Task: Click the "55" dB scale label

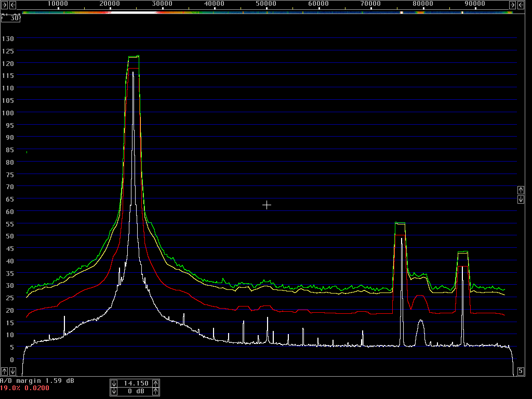Action: tap(10, 224)
